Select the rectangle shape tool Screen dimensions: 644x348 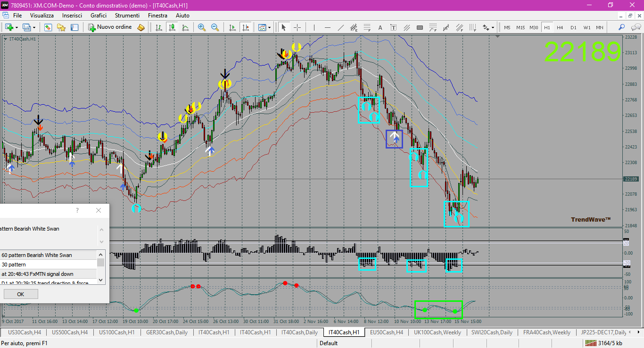[x=420, y=27]
